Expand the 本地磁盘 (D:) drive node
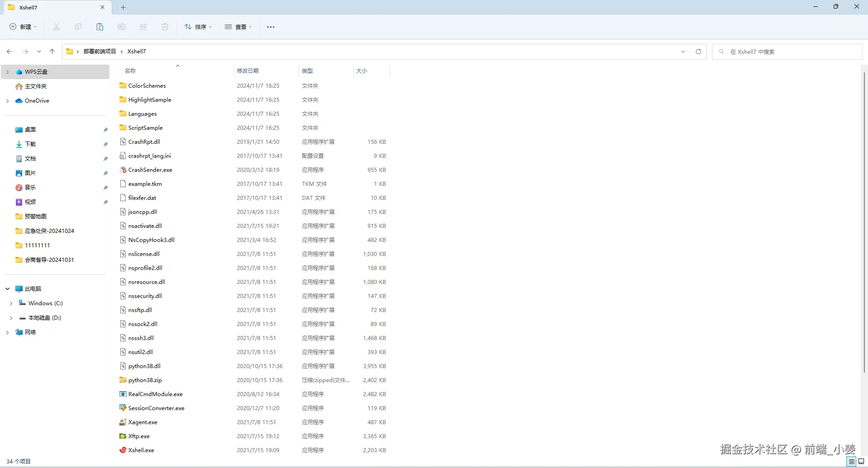Viewport: 868px width, 468px height. tap(11, 318)
